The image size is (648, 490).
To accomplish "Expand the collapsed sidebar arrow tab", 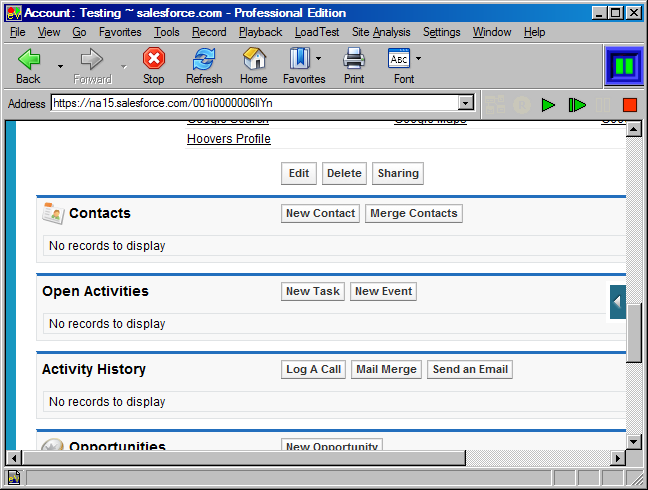I will tap(618, 302).
